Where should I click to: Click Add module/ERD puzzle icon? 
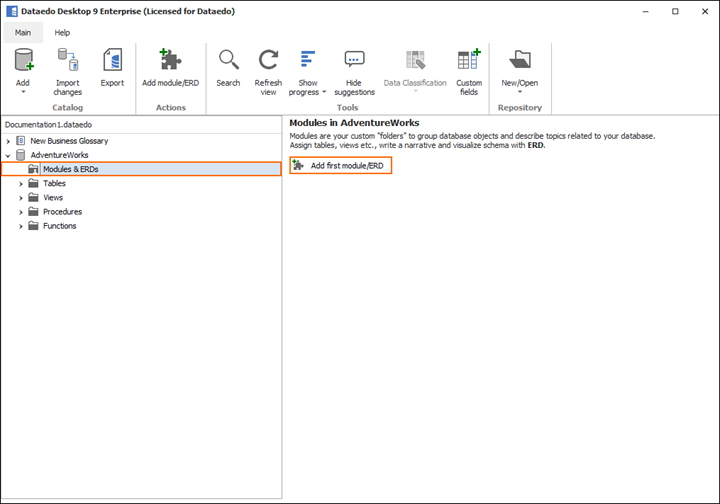(170, 62)
